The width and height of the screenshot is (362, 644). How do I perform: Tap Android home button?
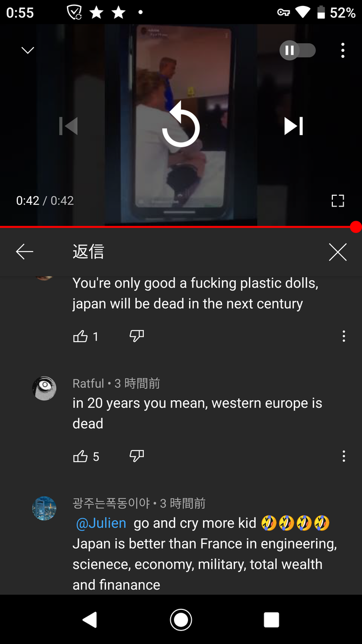pyautogui.click(x=181, y=619)
